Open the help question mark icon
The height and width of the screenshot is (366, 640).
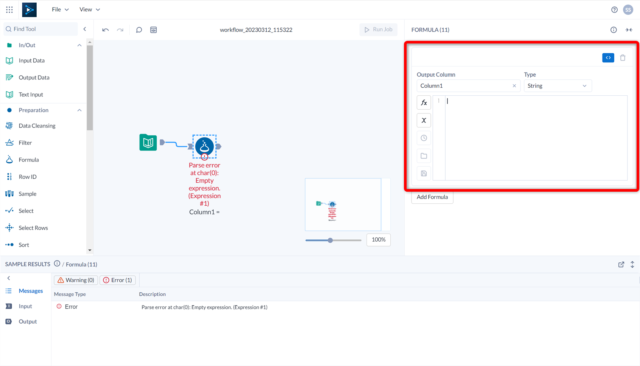[614, 10]
